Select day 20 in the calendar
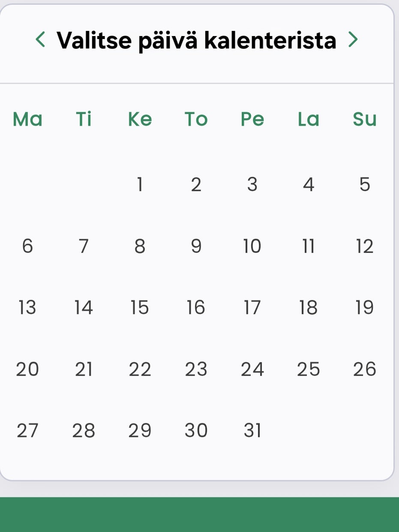The height and width of the screenshot is (532, 399). pos(27,369)
